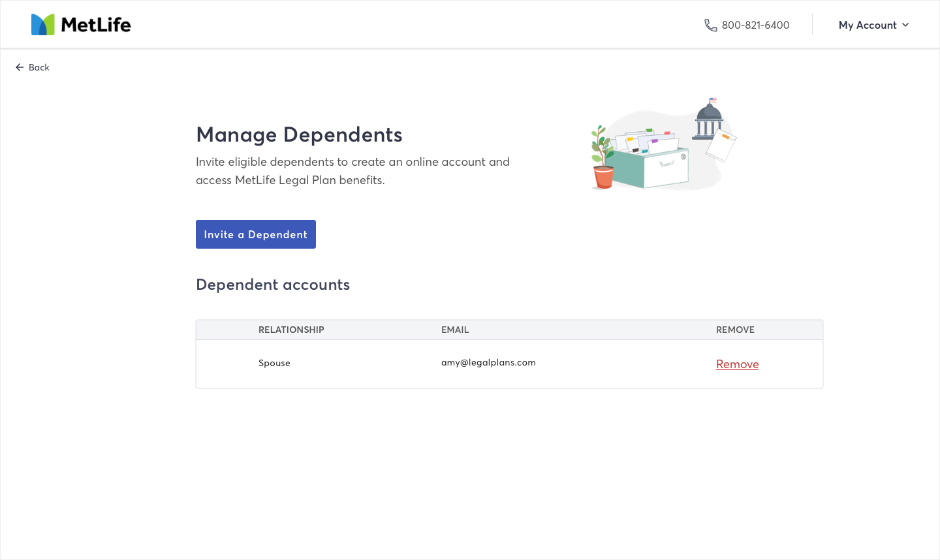The width and height of the screenshot is (940, 560).
Task: Click Invite a Dependent button
Action: click(x=256, y=234)
